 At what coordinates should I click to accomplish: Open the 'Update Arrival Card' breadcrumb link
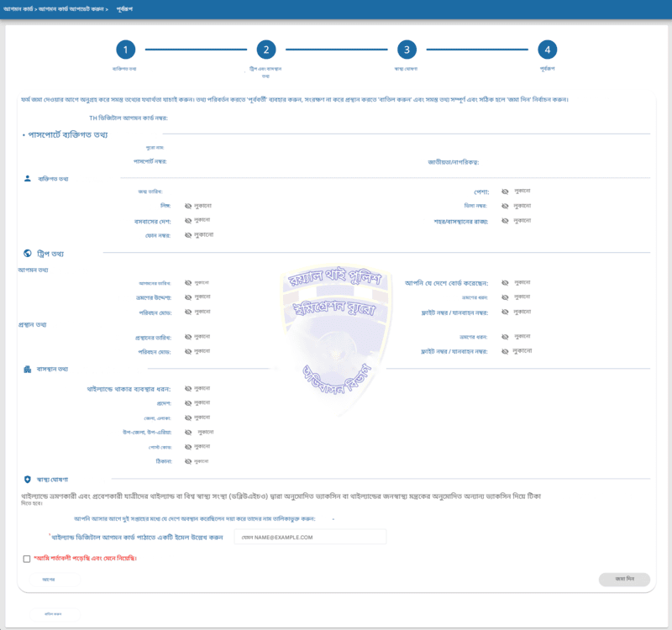71,9
